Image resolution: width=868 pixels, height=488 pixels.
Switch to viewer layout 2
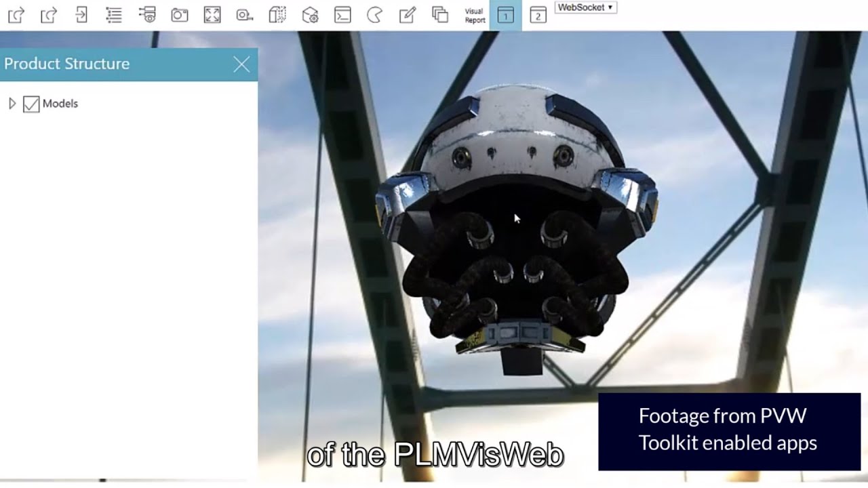pyautogui.click(x=538, y=15)
